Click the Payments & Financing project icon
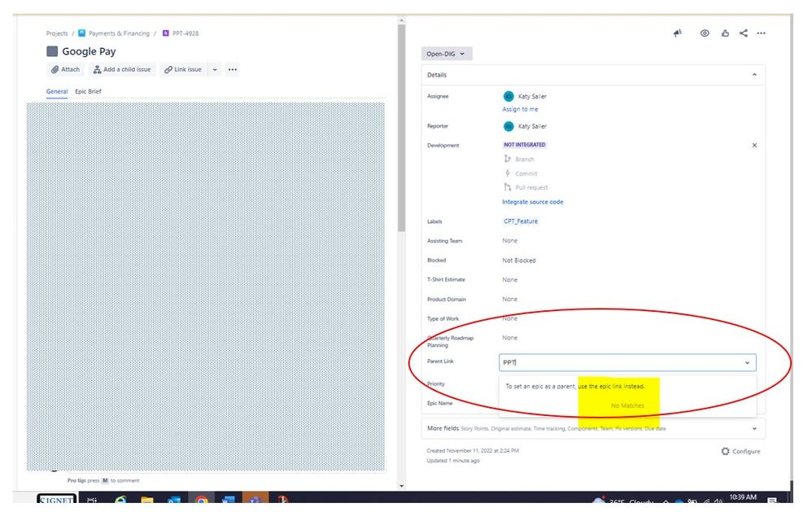This screenshot has height=512, width=812. [82, 33]
